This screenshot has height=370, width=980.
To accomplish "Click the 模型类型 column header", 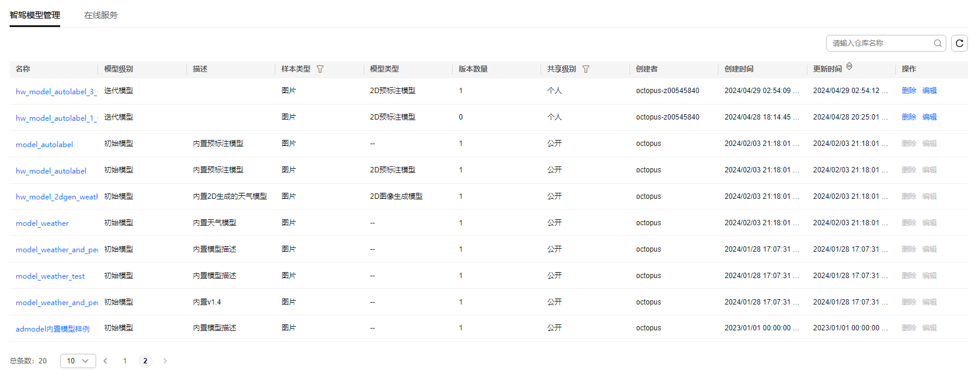I will 384,69.
